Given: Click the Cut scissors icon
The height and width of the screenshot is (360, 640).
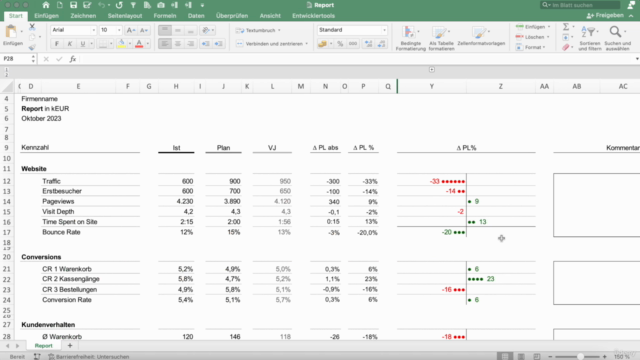Looking at the screenshot, I should click(x=32, y=27).
